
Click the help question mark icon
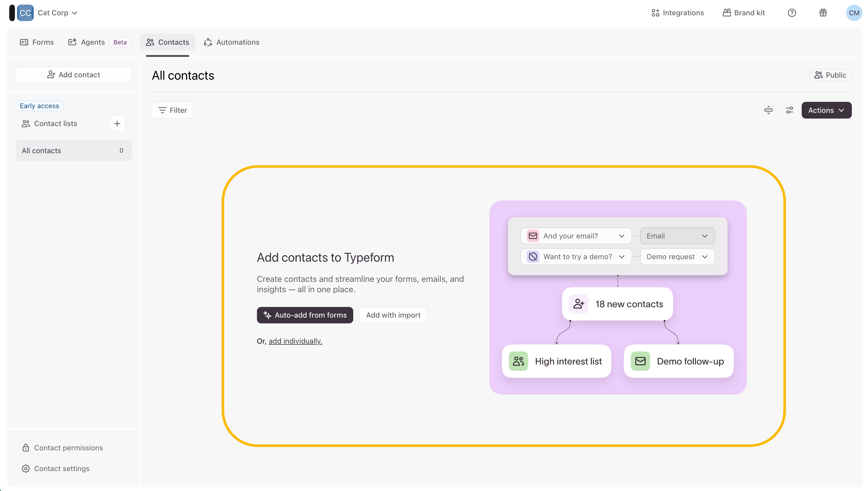(x=792, y=13)
